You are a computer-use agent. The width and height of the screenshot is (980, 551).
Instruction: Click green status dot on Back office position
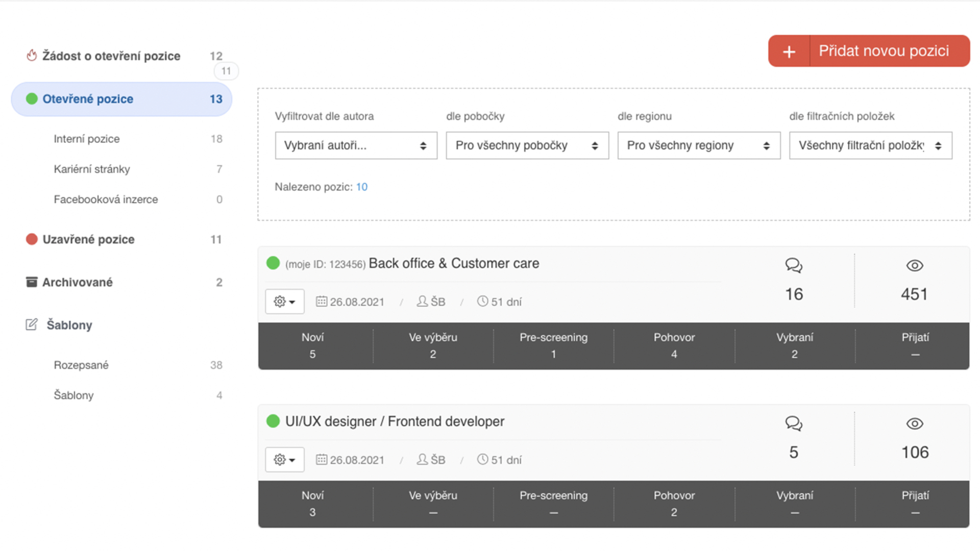273,263
